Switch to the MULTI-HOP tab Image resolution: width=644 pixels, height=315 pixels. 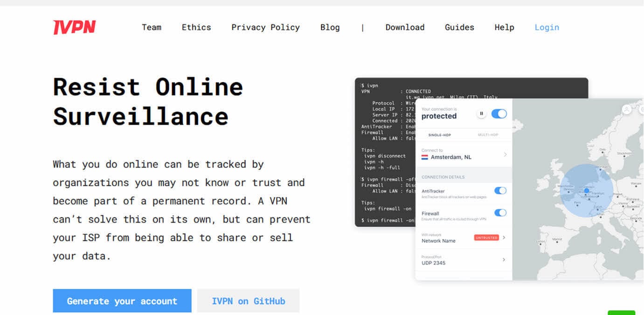488,135
